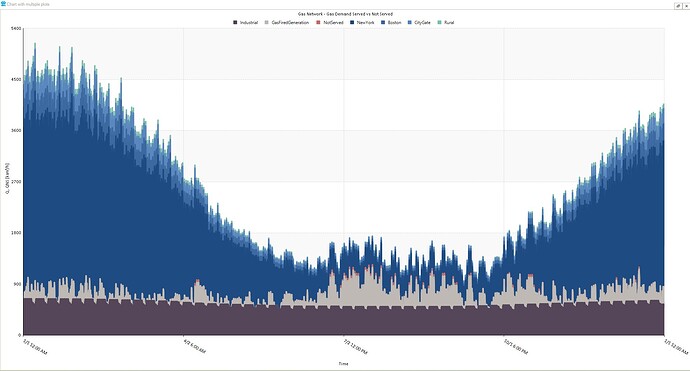Click the 3600 y-axis tick value
Viewport: 690px width, 371px height.
[x=16, y=131]
